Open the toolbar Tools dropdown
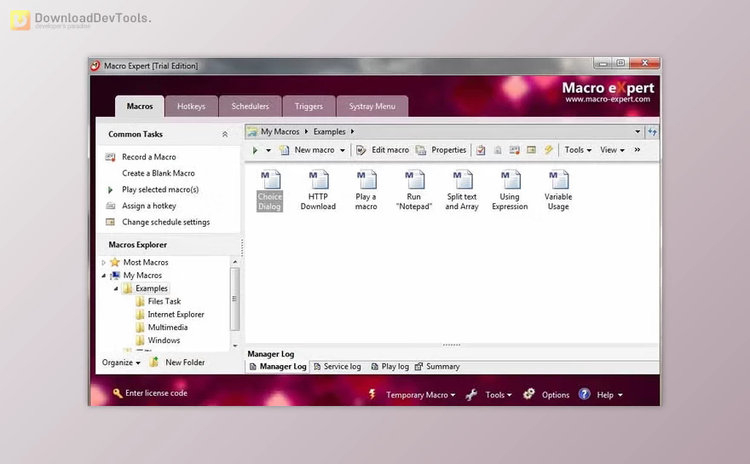This screenshot has height=464, width=750. 578,150
